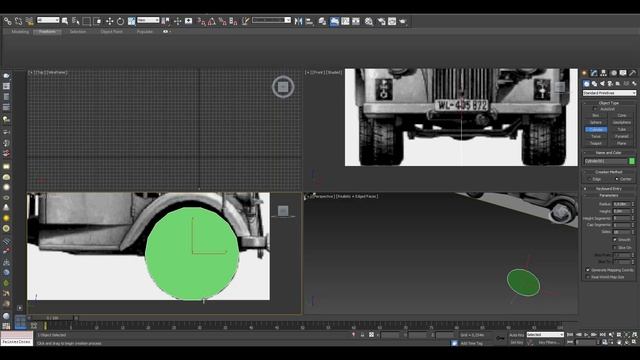This screenshot has width=640, height=360.
Task: Activate the Select Object tool
Action: pos(65,21)
